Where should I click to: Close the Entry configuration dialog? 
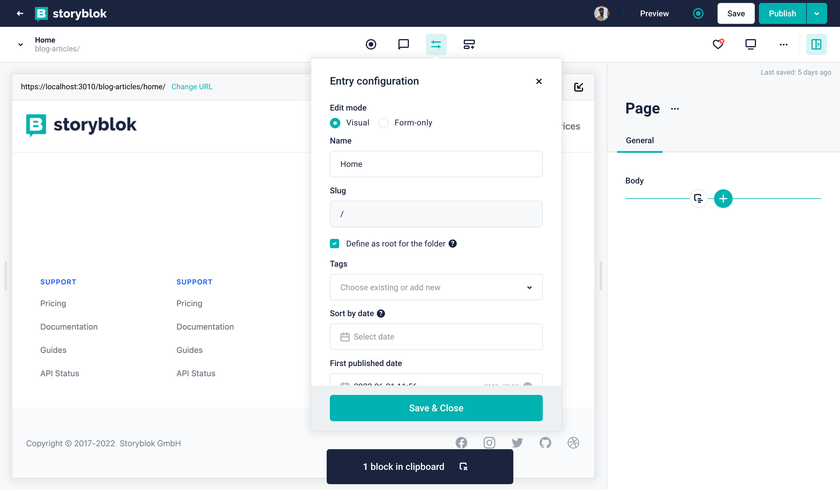[539, 81]
